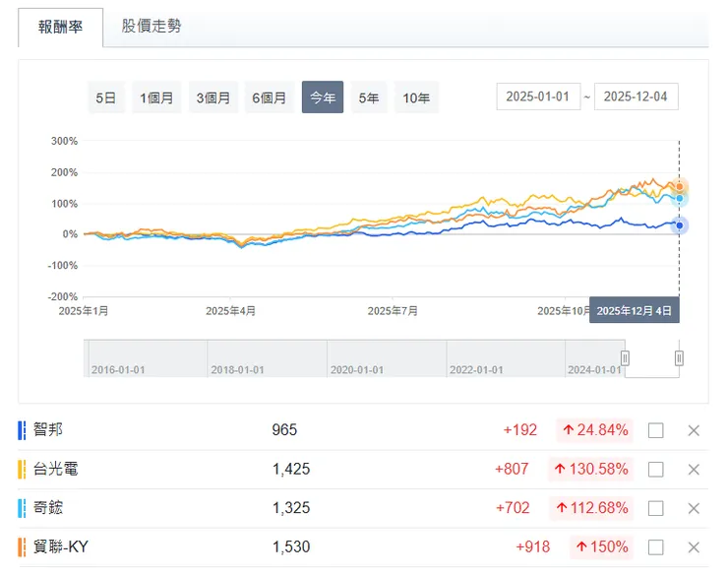This screenshot has width=728, height=576.
Task: Remove 貿聯-KY using its X icon
Action: 694,547
